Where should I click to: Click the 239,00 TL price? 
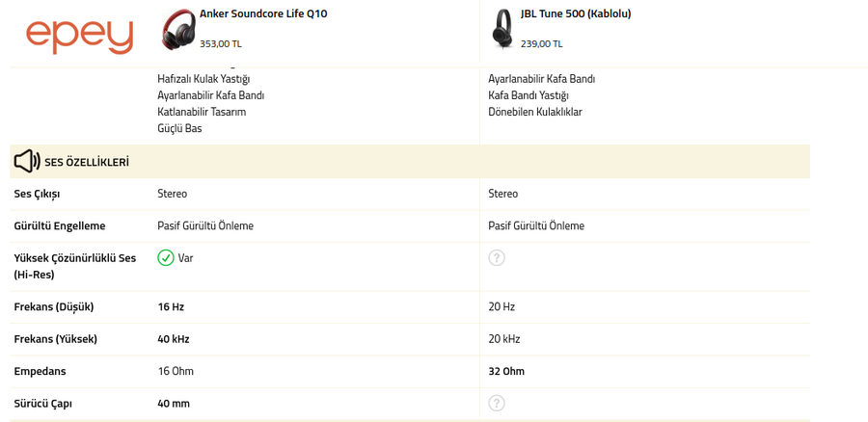(541, 43)
